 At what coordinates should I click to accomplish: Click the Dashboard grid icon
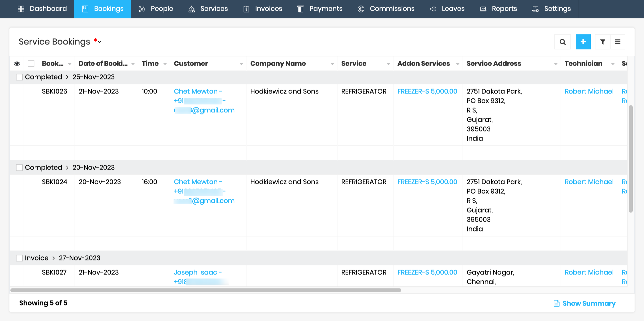point(21,9)
